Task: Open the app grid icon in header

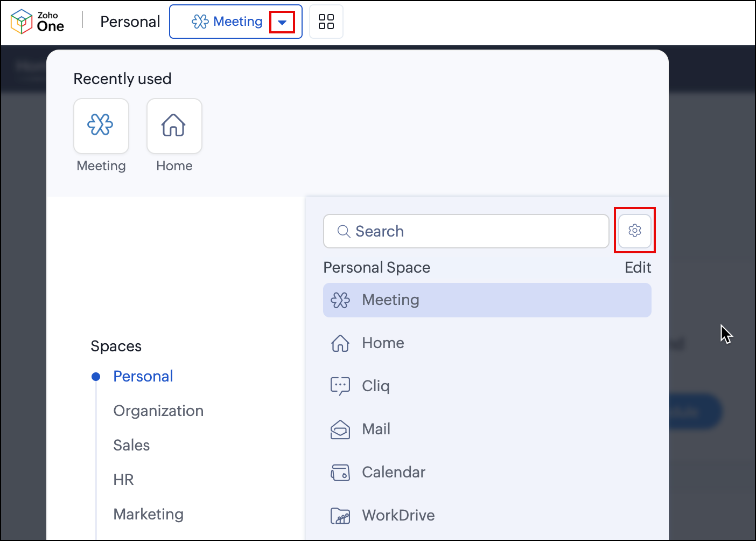Action: point(326,22)
